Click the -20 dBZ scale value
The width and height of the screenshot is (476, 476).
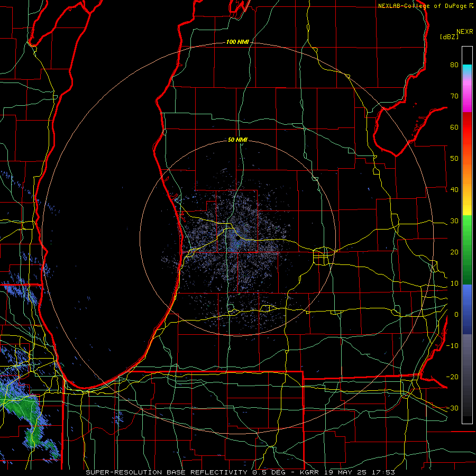(452, 377)
